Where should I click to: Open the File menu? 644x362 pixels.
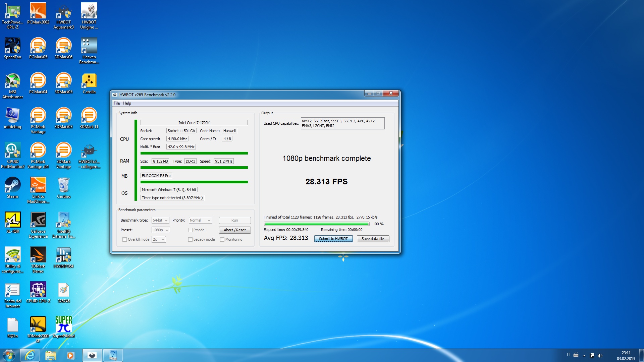point(116,103)
